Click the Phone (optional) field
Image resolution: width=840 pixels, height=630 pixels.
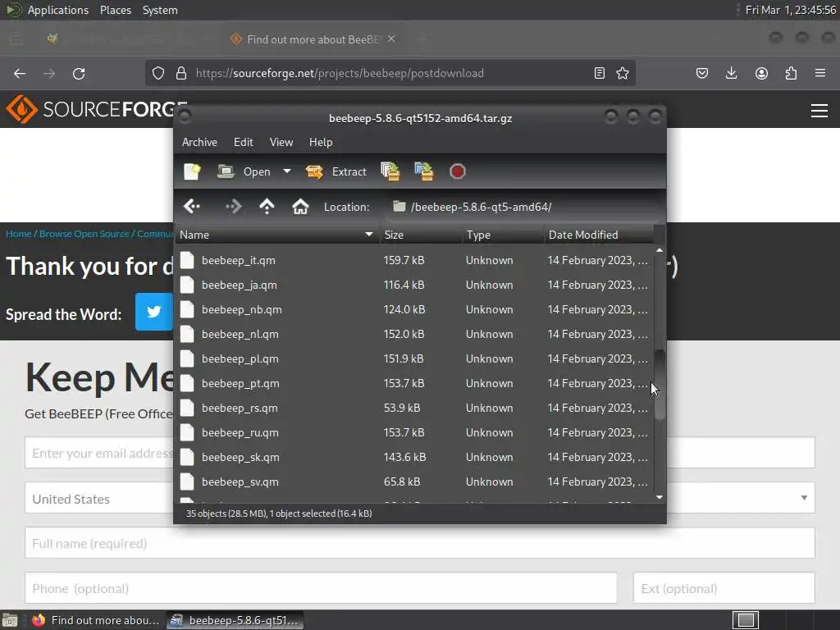321,588
